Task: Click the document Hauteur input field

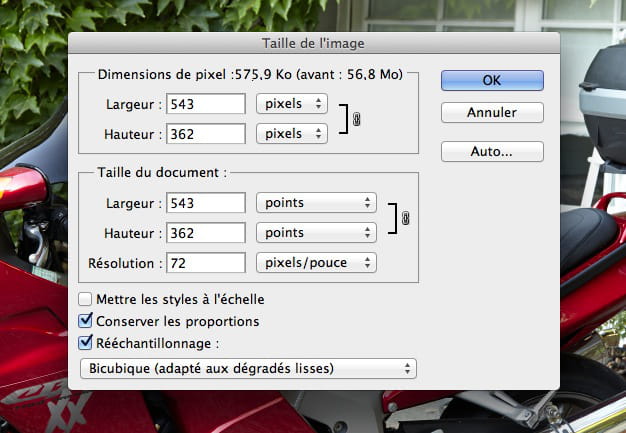Action: 206,233
